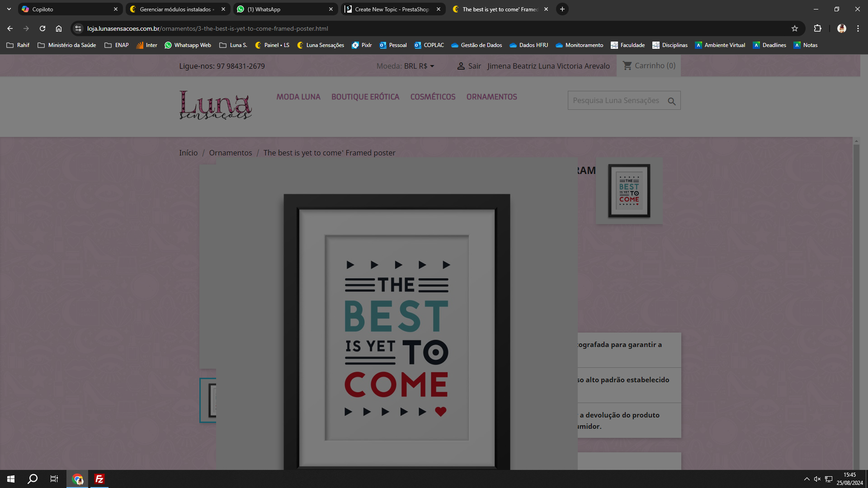
Task: Open the ORNAMENTOS menu category
Action: point(491,97)
